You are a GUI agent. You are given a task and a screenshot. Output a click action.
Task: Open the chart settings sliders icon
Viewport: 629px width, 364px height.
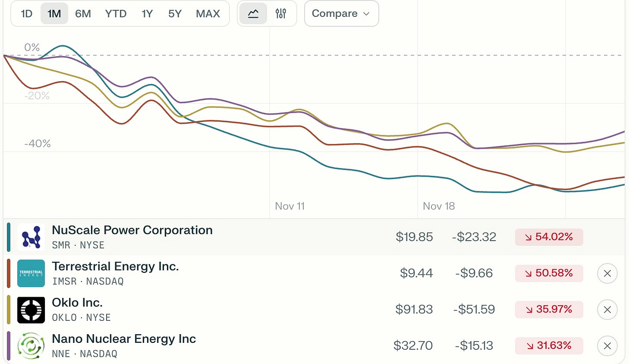pyautogui.click(x=281, y=14)
